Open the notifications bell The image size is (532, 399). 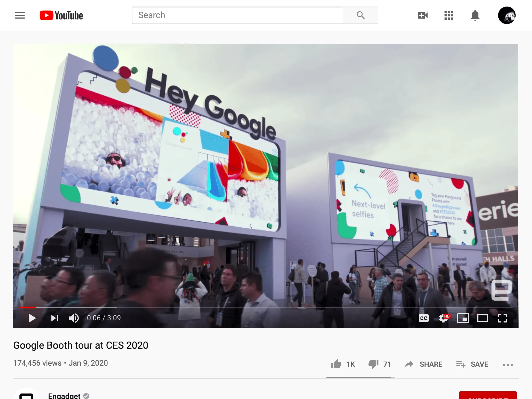click(x=475, y=15)
